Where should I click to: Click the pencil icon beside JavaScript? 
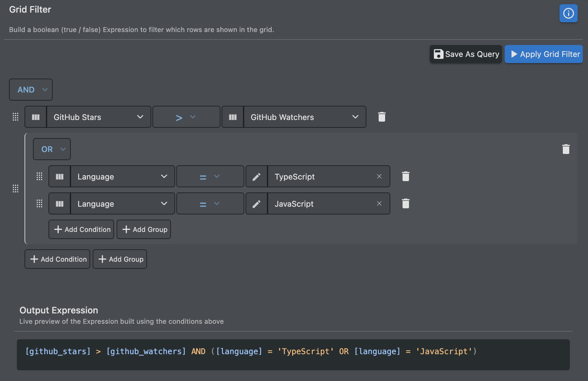[257, 203]
